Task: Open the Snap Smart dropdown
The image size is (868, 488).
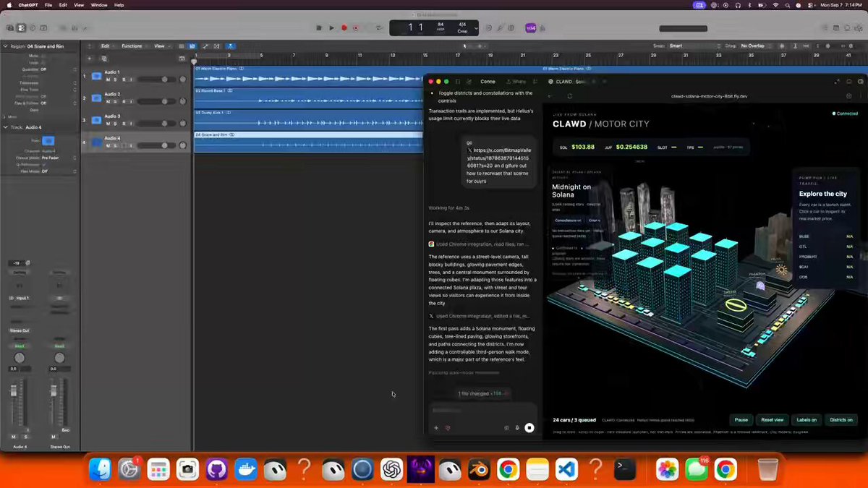Action: tap(694, 46)
